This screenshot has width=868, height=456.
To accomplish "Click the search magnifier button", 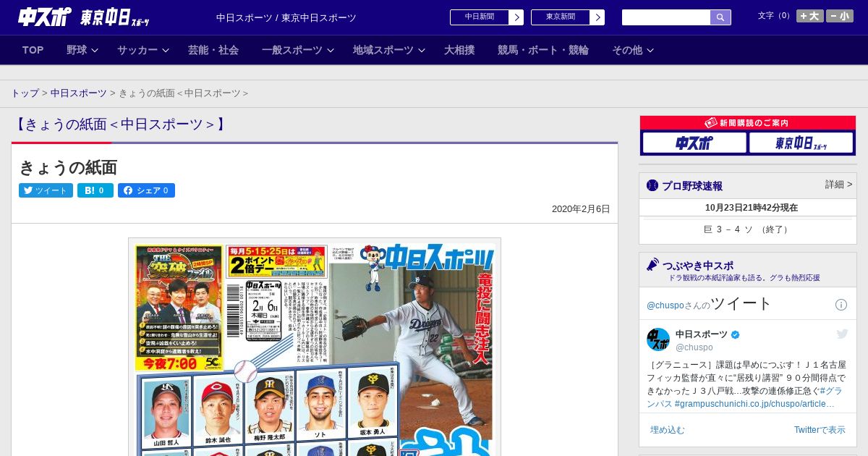I will coord(720,17).
